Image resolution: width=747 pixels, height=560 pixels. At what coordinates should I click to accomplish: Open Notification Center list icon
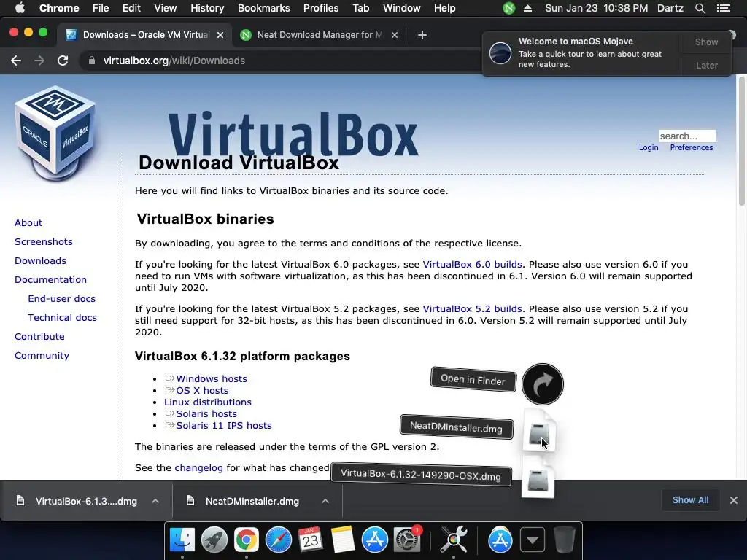coord(724,8)
